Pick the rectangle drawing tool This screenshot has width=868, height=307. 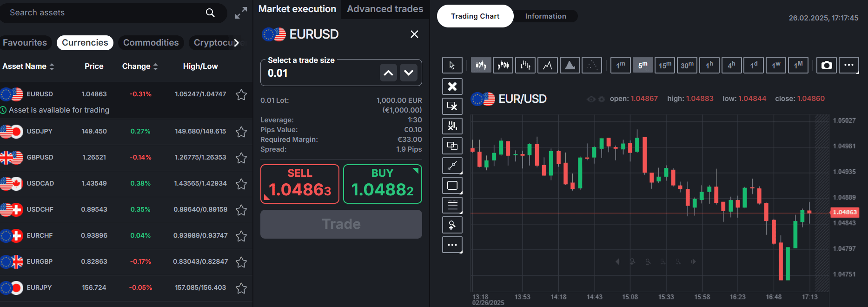(x=452, y=185)
